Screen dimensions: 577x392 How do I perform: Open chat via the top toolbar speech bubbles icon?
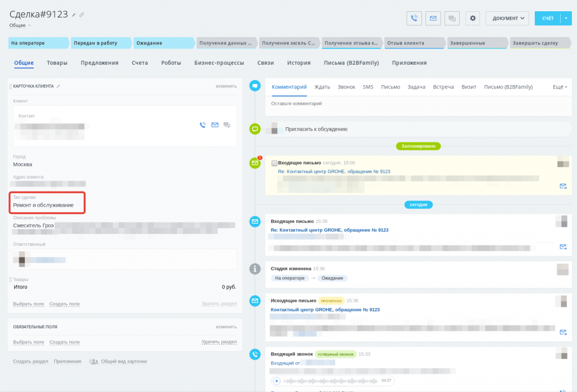452,18
